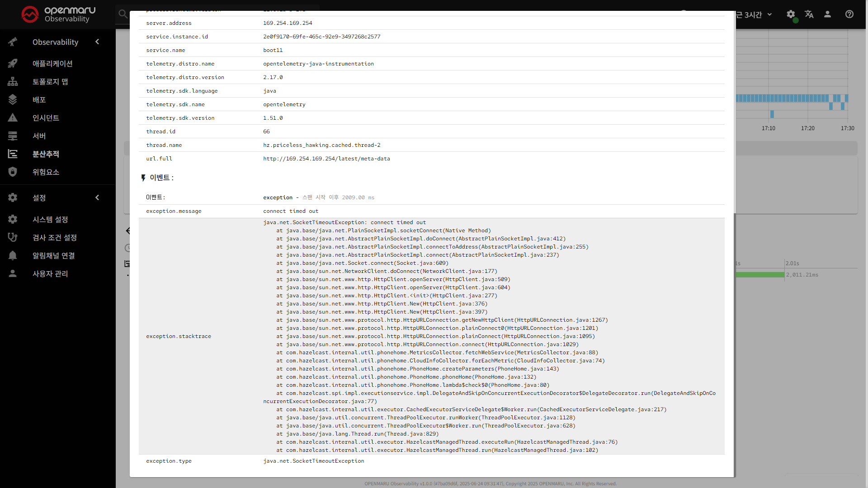The width and height of the screenshot is (868, 488).
Task: Open the 애플리케이션 rocket icon menu
Action: [x=13, y=64]
